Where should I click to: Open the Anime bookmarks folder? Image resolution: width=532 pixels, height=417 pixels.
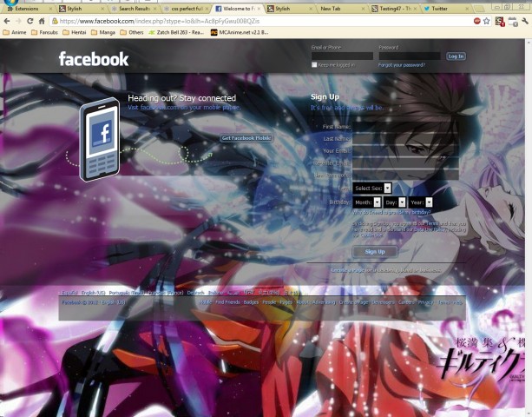(x=15, y=32)
